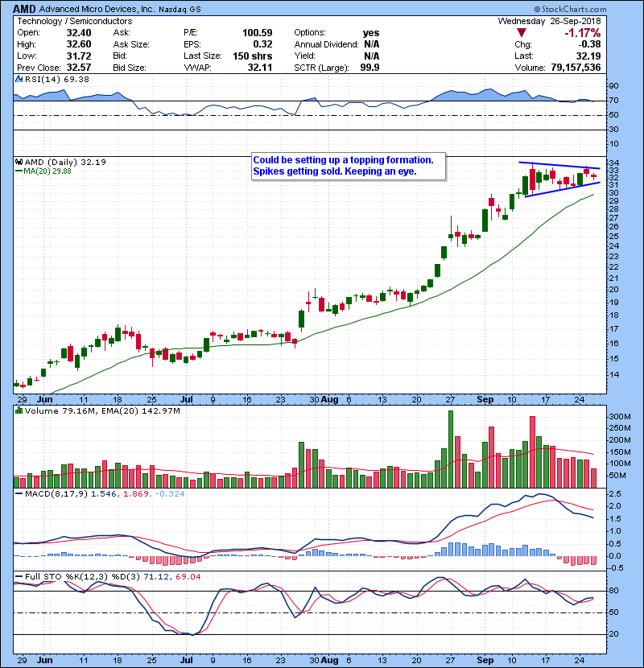Click the MACD histogram value -0.324
The image size is (644, 668).
tap(170, 494)
